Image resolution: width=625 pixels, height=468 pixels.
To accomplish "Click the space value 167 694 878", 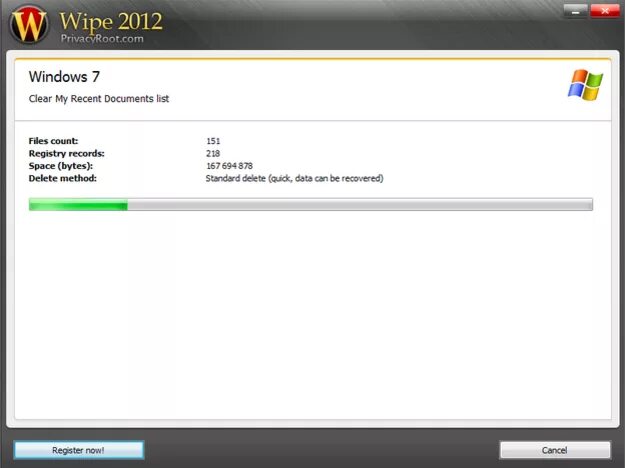I will 229,166.
